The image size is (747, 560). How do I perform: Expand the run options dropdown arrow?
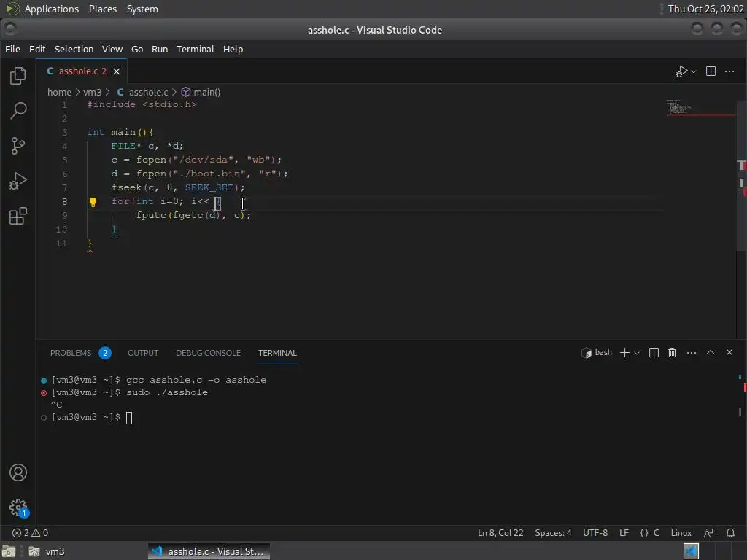[x=694, y=72]
